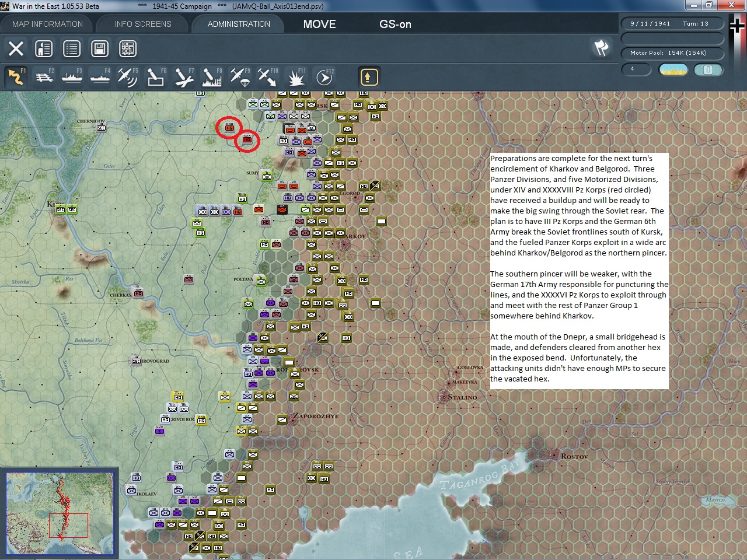Click the Poltava city label on map
The image size is (747, 560).
point(243,279)
